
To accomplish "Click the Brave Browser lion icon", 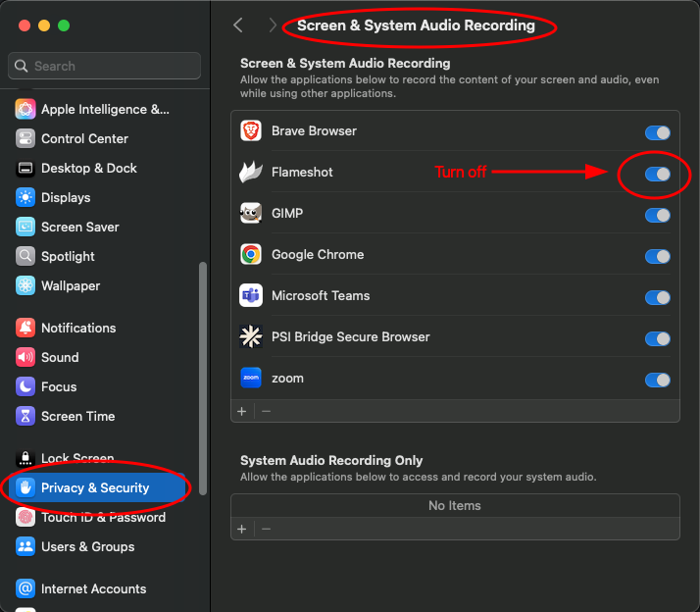I will [x=251, y=130].
